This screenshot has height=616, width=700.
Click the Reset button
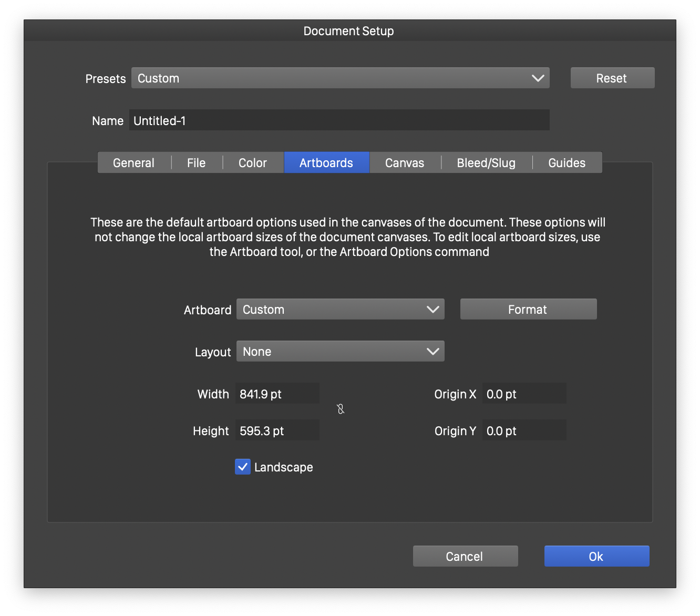pos(612,78)
